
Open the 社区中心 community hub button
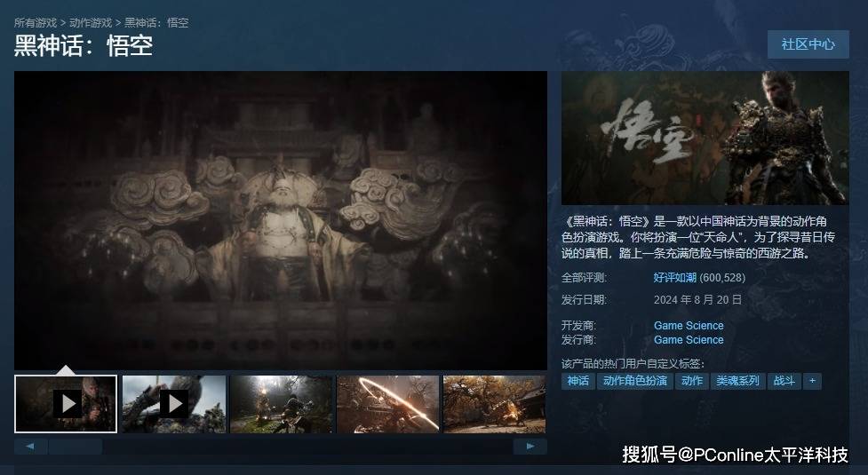808,44
